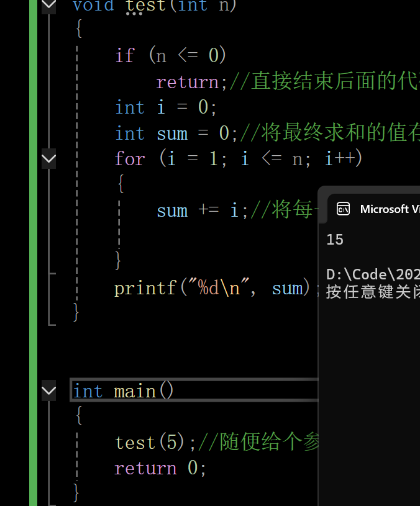This screenshot has height=506, width=420.
Task: Click the comment //直接结束后面的代
Action: click(325, 81)
